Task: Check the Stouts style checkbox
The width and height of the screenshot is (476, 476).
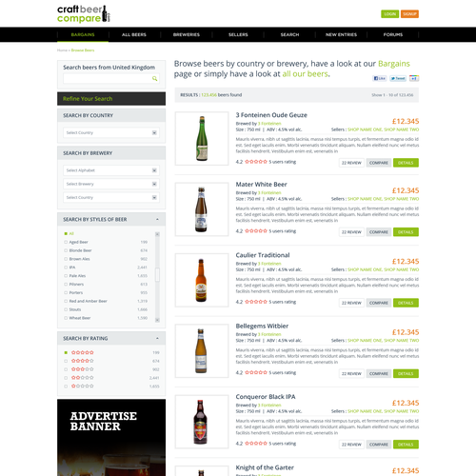Action: tap(66, 309)
